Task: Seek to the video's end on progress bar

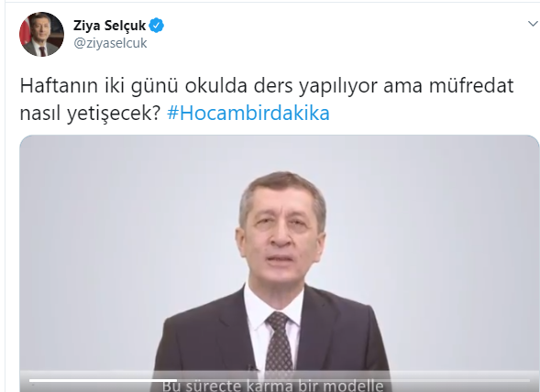Action: point(529,380)
